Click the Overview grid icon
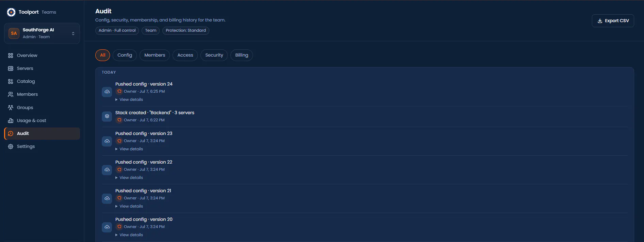This screenshot has width=644, height=242. [11, 56]
